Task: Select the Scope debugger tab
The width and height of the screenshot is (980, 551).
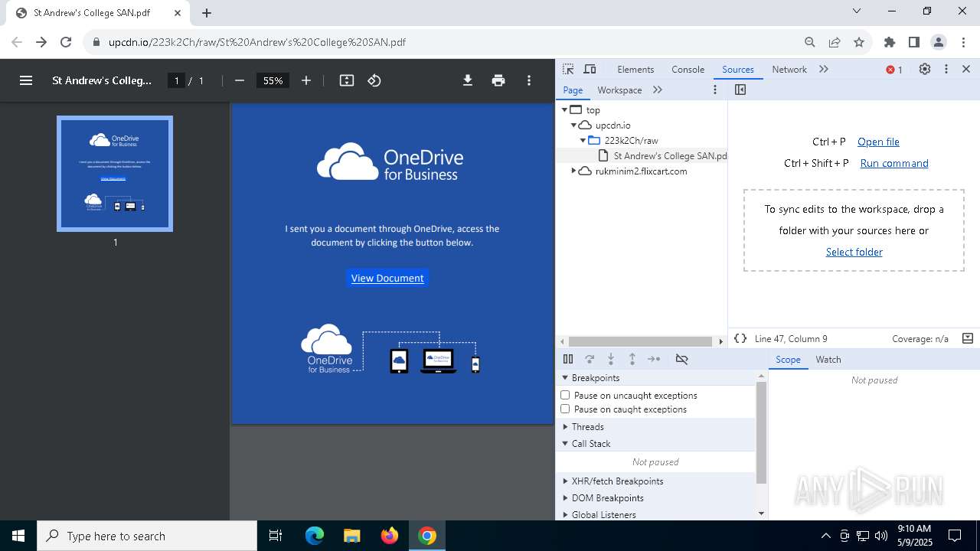Action: click(x=788, y=359)
